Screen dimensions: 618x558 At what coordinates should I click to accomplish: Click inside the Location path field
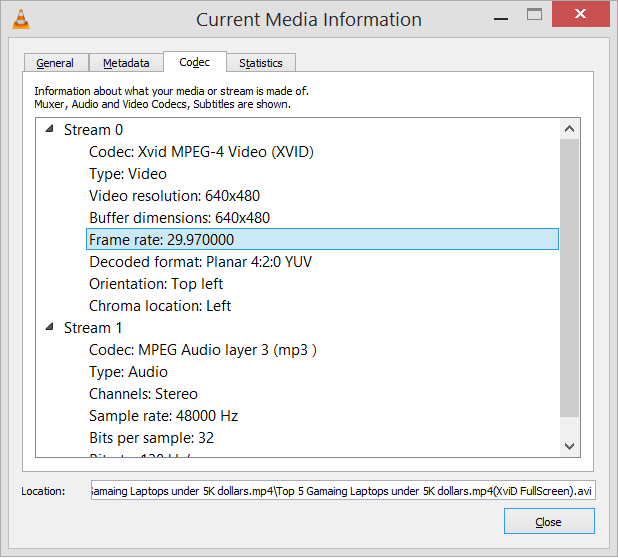pyautogui.click(x=343, y=490)
